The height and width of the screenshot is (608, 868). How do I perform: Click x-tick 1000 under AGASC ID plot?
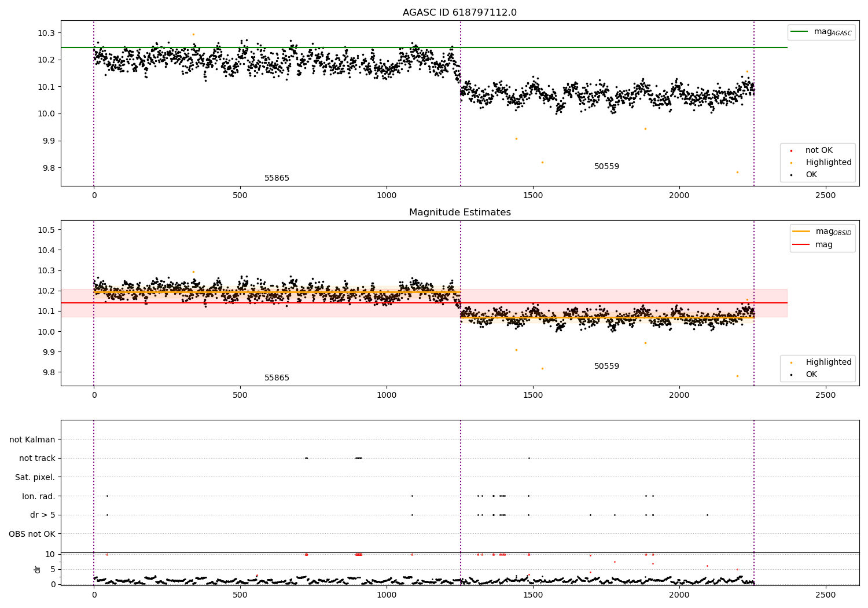[x=387, y=195]
